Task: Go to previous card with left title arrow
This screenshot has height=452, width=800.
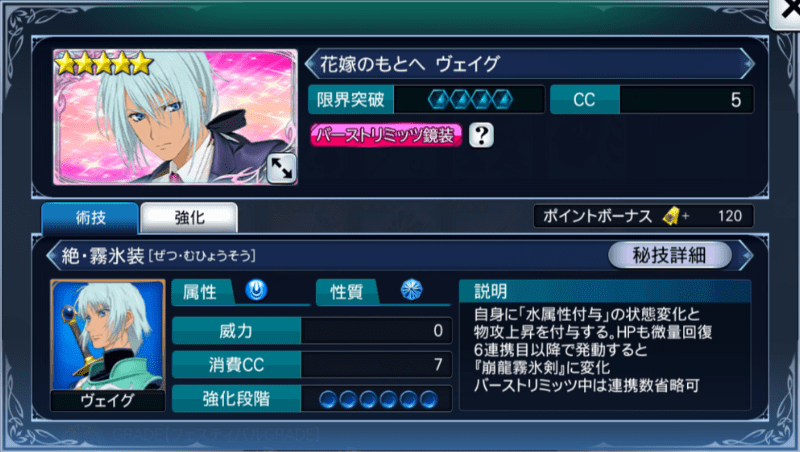Action: (x=311, y=64)
